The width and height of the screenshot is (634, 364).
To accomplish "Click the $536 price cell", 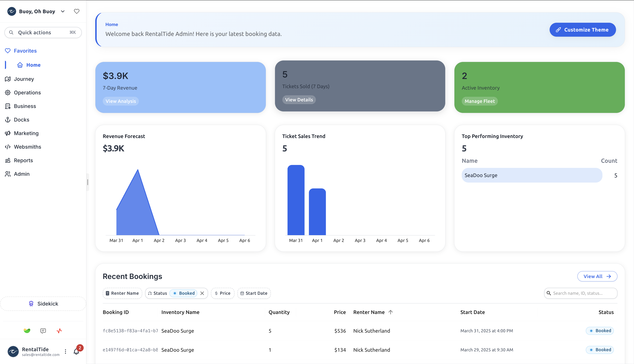I will [340, 331].
